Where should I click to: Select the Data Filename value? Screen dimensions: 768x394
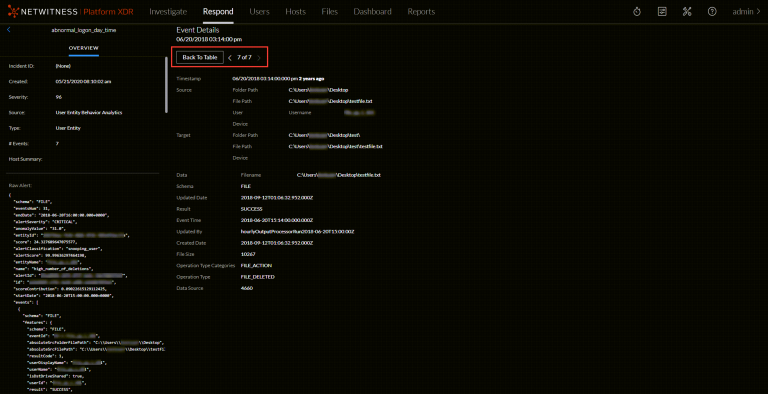pos(339,175)
